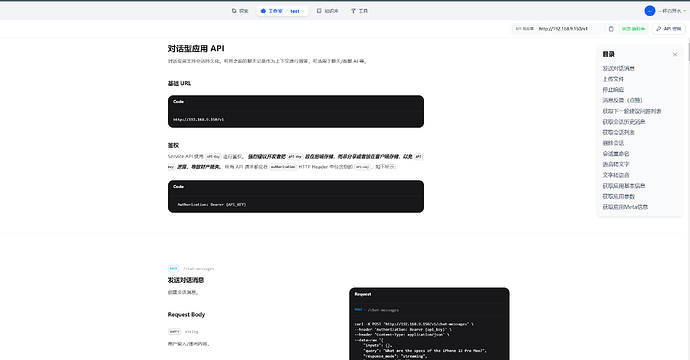The image size is (690, 360).
Task: Click the 'query' parameter tag
Action: (x=174, y=331)
